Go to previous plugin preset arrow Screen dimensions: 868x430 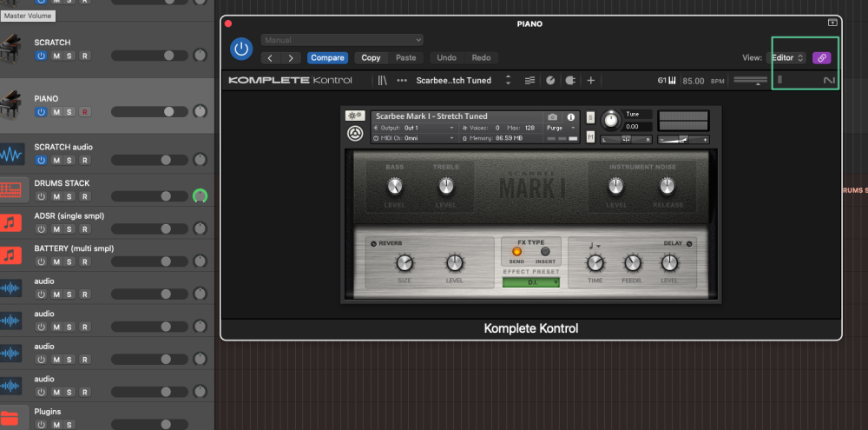click(270, 58)
